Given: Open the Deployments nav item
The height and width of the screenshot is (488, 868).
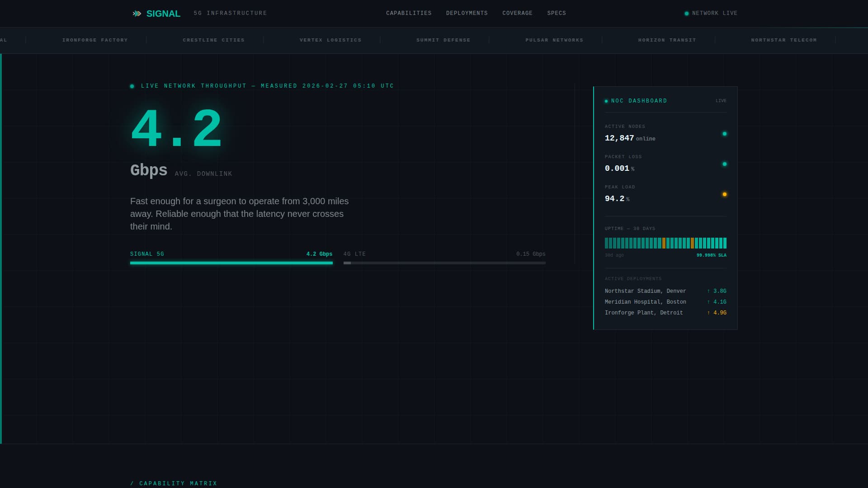Looking at the screenshot, I should click(467, 13).
